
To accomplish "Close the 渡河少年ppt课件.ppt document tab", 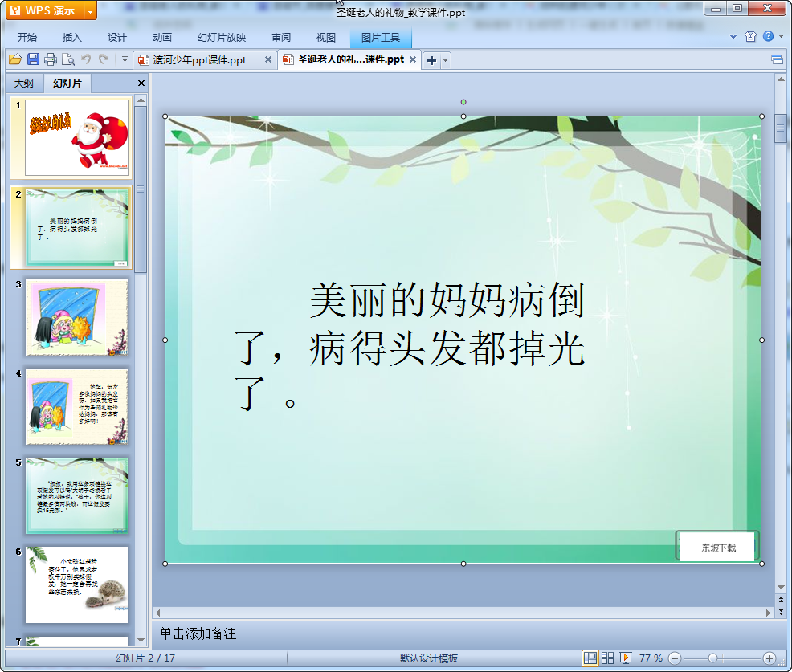I will pyautogui.click(x=268, y=59).
